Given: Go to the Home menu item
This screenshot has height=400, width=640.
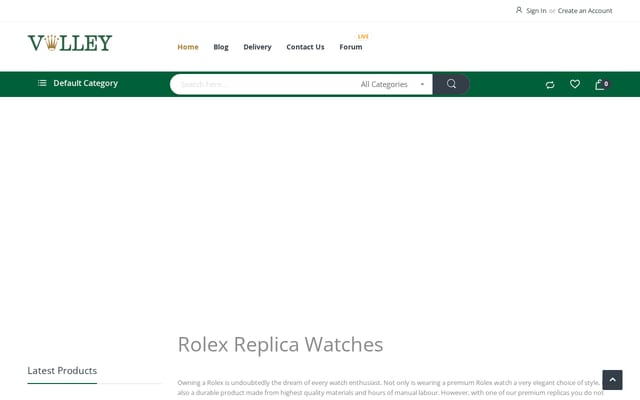Looking at the screenshot, I should click(x=188, y=47).
